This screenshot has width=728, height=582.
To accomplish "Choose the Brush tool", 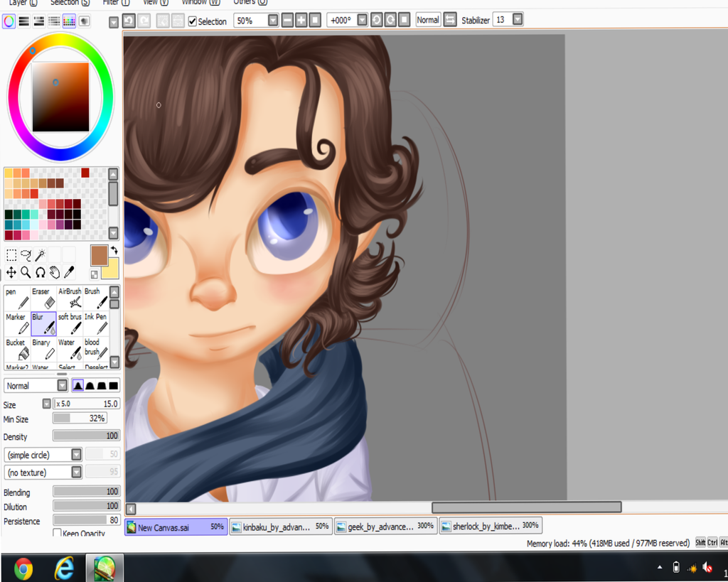I will (96, 298).
